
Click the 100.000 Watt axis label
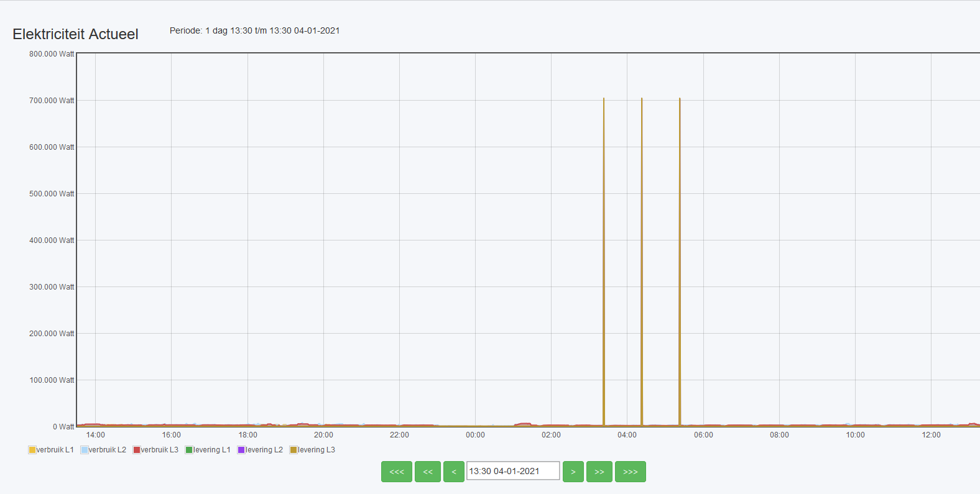[x=52, y=380]
